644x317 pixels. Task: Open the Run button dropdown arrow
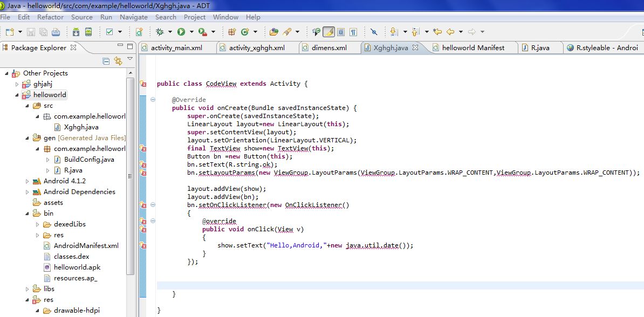pos(190,32)
